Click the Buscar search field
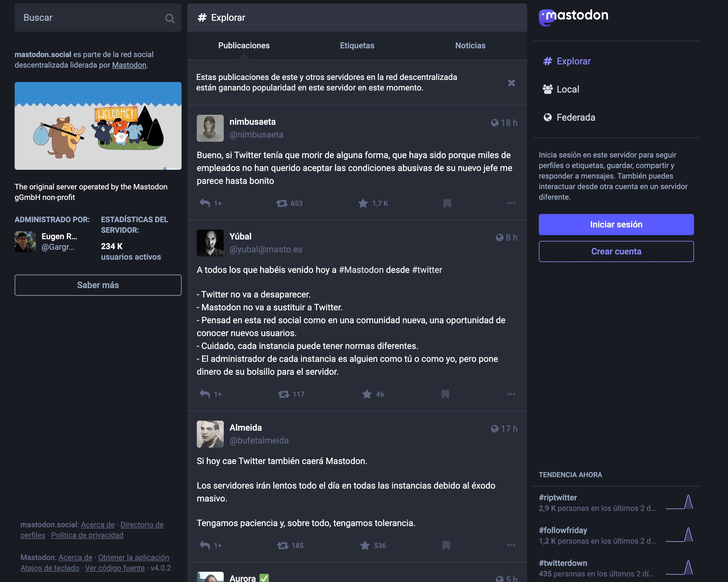The image size is (728, 582). (88, 18)
